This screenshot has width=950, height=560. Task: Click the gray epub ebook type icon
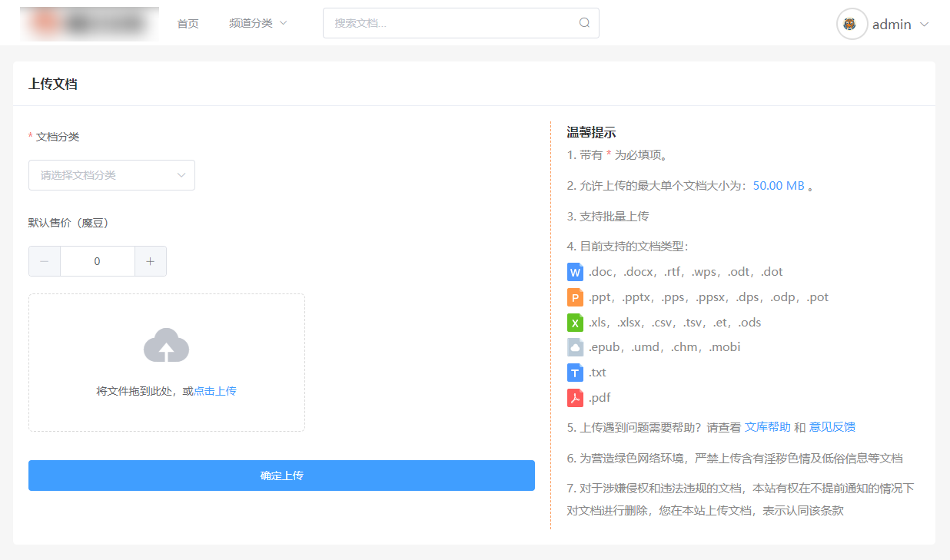(x=575, y=347)
